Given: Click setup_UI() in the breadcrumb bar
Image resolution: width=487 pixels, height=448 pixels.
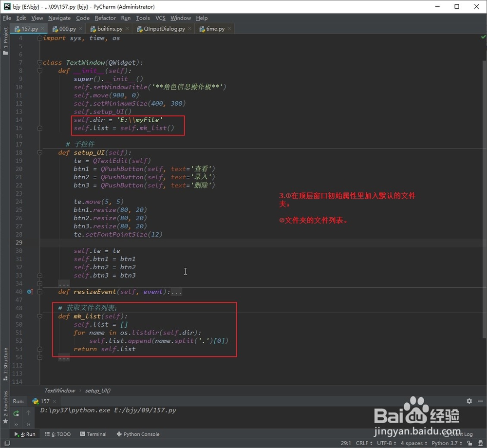Looking at the screenshot, I should (98, 391).
